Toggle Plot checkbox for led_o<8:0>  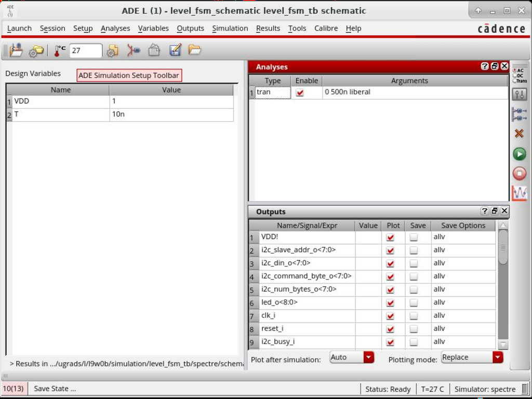pyautogui.click(x=390, y=303)
